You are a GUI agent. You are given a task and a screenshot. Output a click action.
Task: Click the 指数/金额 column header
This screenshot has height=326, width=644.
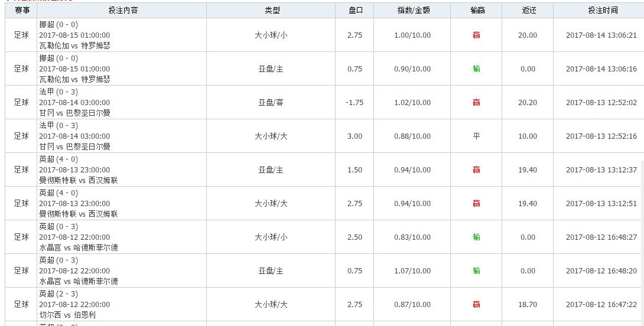(412, 11)
